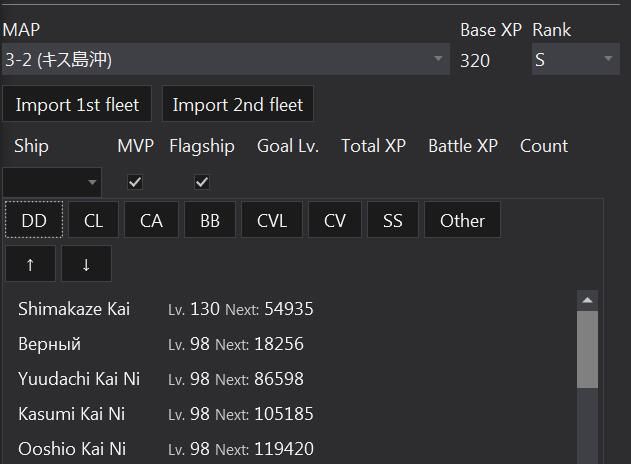Image resolution: width=631 pixels, height=464 pixels.
Task: Click Import 2nd fleet button
Action: click(x=237, y=104)
